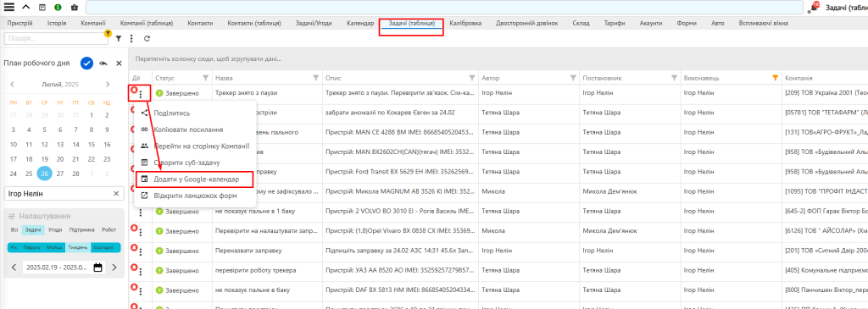The width and height of the screenshot is (868, 309).
Task: Select Перейти на сторінку Компанії
Action: 202,146
